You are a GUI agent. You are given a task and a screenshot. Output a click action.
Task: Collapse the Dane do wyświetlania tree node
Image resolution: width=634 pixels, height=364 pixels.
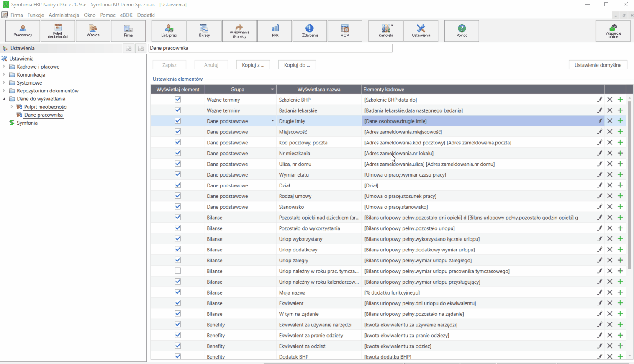tap(4, 99)
